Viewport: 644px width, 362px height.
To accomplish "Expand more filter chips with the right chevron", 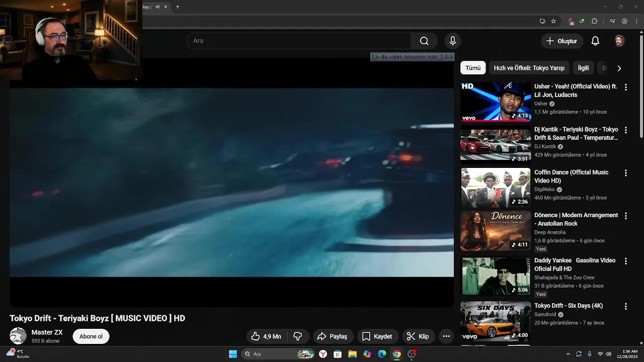I will [619, 67].
